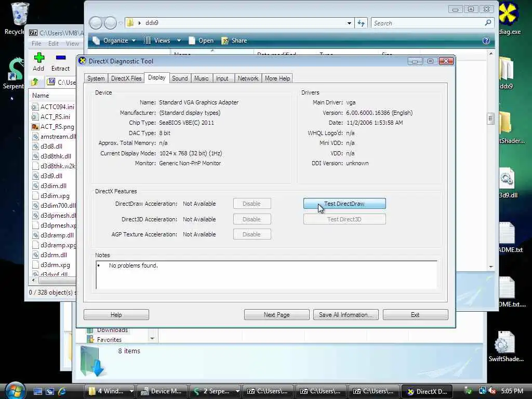Open Organize dropdown in Explorer window

(115, 41)
